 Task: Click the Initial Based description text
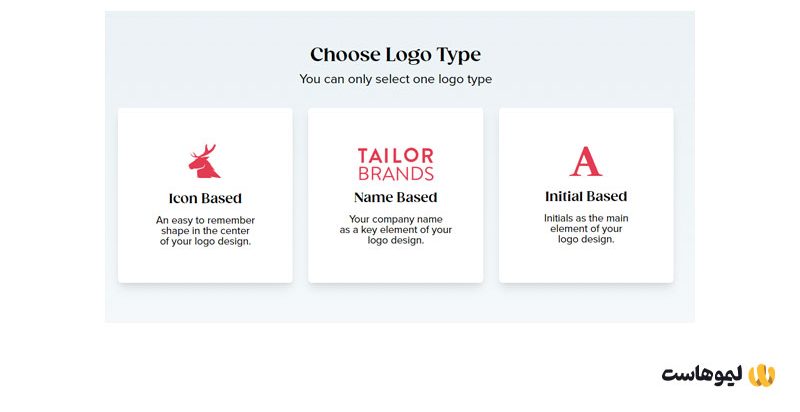click(x=586, y=228)
